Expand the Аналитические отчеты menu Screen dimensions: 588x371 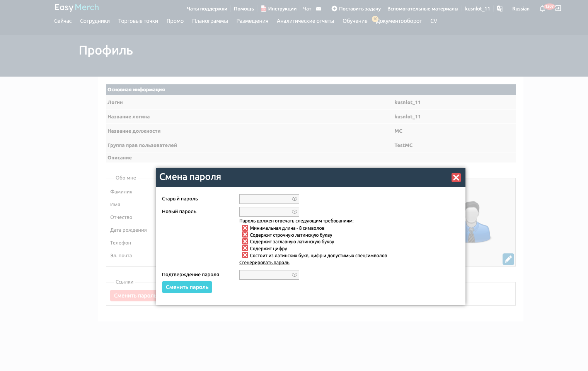(305, 21)
